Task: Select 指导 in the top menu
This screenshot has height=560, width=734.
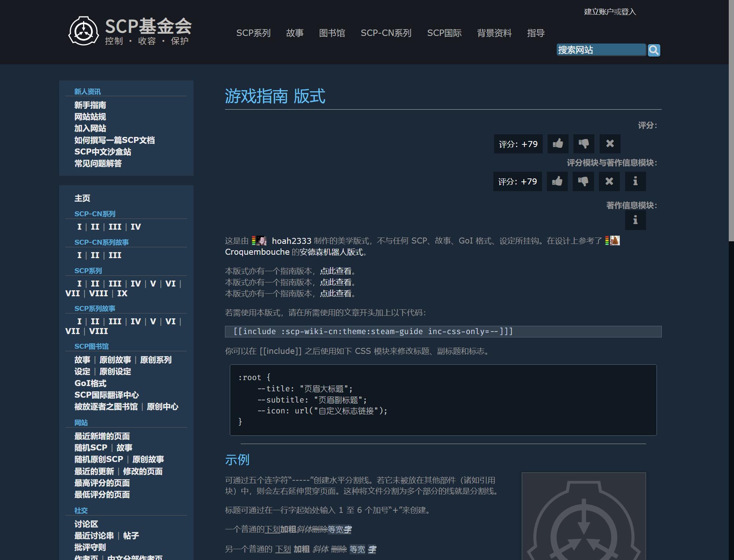Action: pos(536,33)
